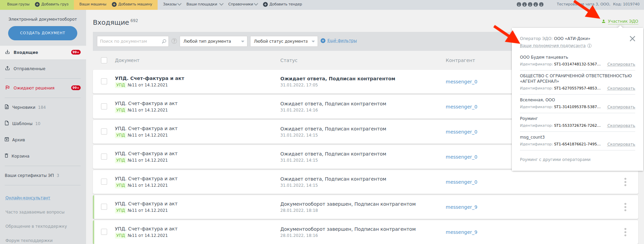This screenshot has height=244, width=644.
Task: Click the info icon after Ваши полномочия подписанта
Action: click(x=589, y=46)
